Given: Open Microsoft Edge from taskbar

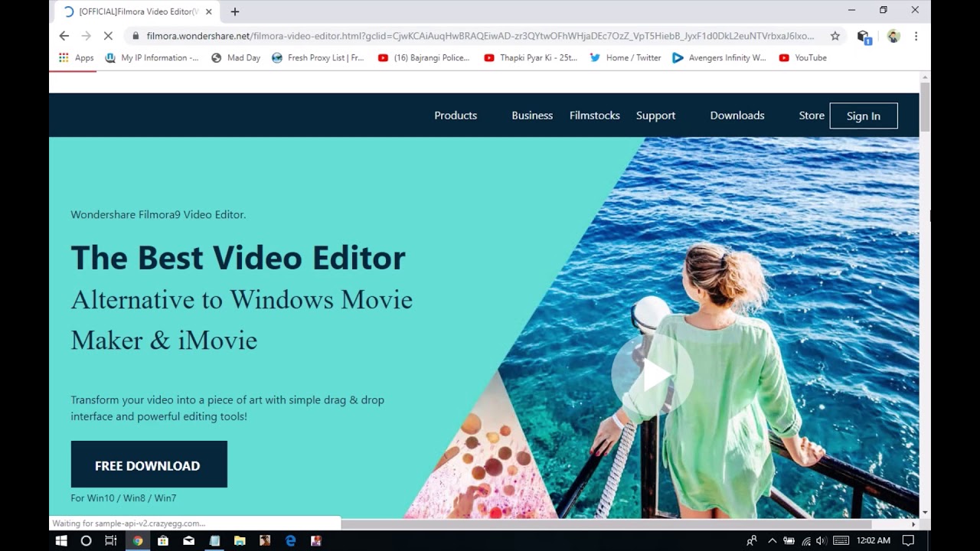Looking at the screenshot, I should point(291,540).
